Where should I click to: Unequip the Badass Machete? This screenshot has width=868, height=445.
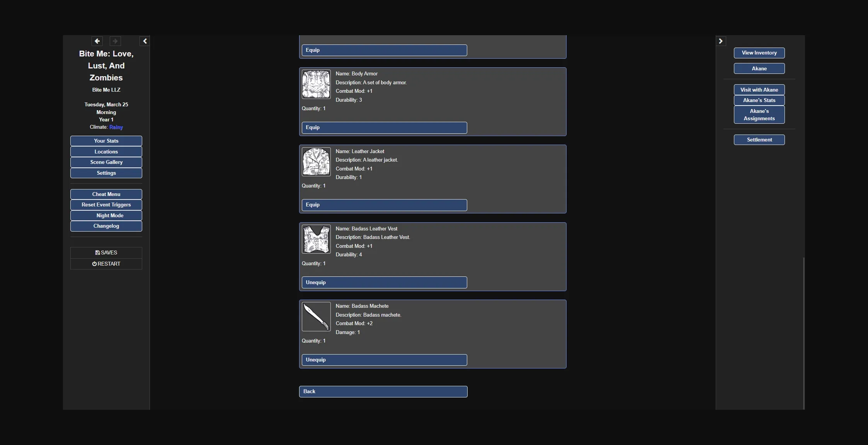coord(383,360)
